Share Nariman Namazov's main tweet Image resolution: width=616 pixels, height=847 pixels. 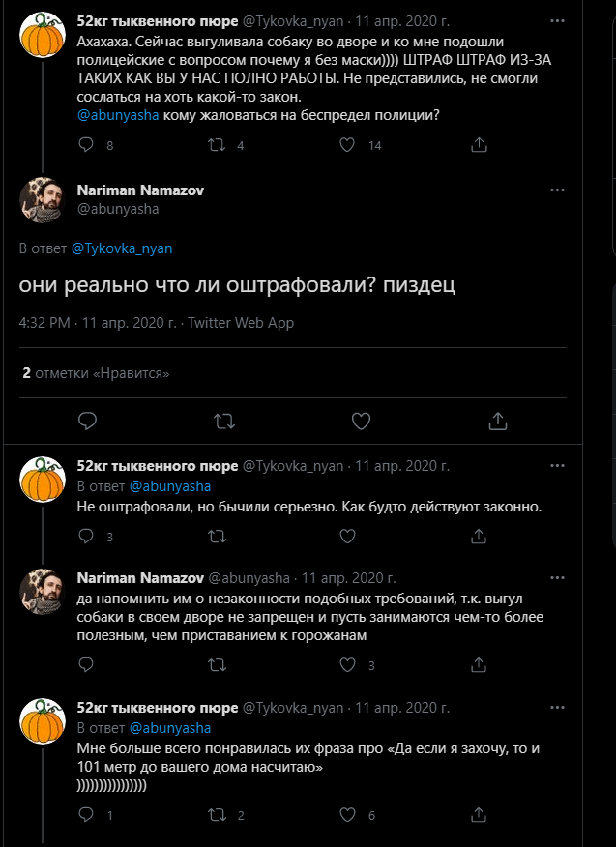pos(498,421)
